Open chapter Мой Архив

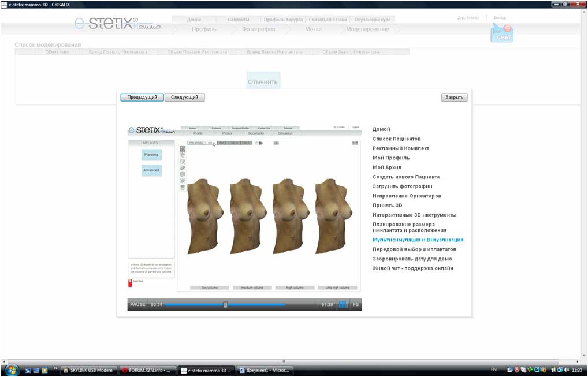[386, 167]
